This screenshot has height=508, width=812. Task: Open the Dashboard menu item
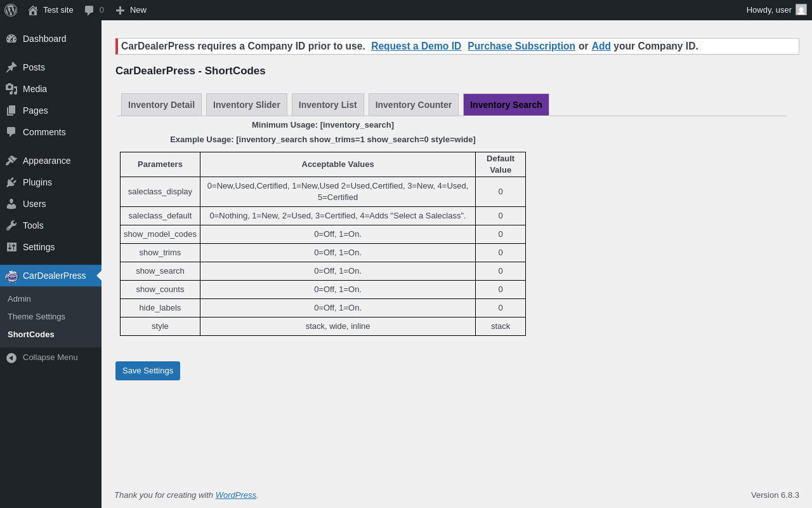(51, 39)
